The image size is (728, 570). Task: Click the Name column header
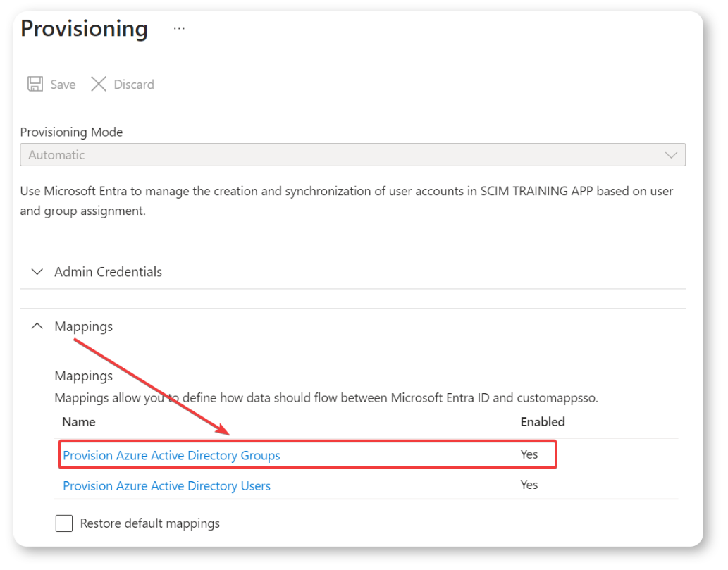pyautogui.click(x=78, y=422)
